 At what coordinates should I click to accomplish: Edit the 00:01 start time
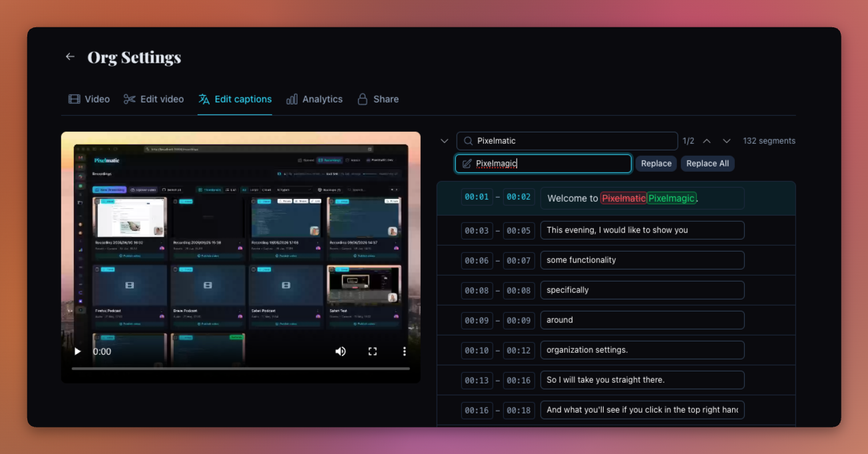pyautogui.click(x=477, y=197)
